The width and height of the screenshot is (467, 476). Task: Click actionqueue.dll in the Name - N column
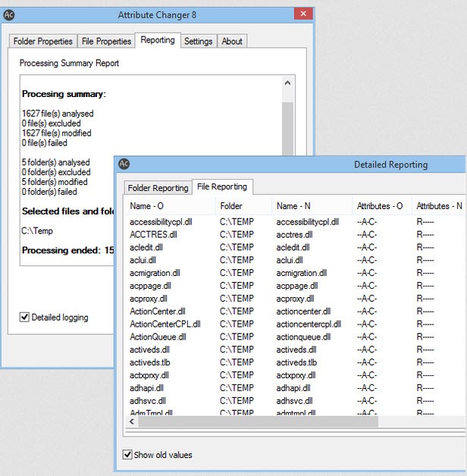click(x=303, y=337)
